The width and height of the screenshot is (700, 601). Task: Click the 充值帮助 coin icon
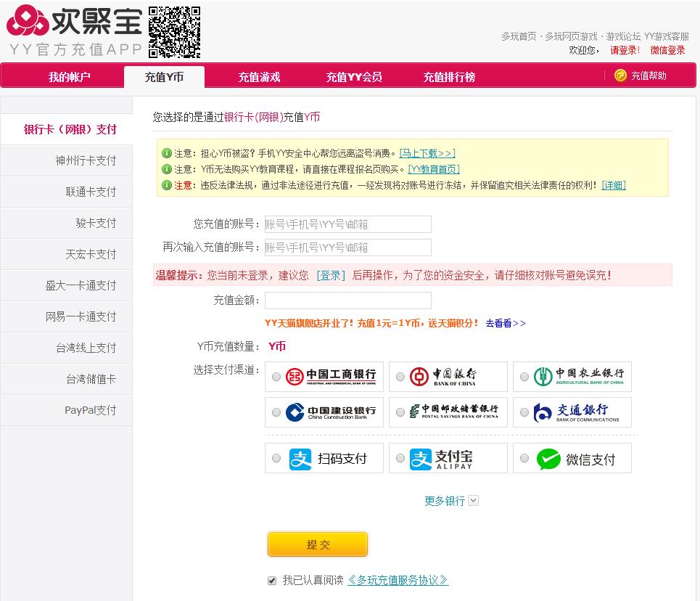click(x=620, y=75)
